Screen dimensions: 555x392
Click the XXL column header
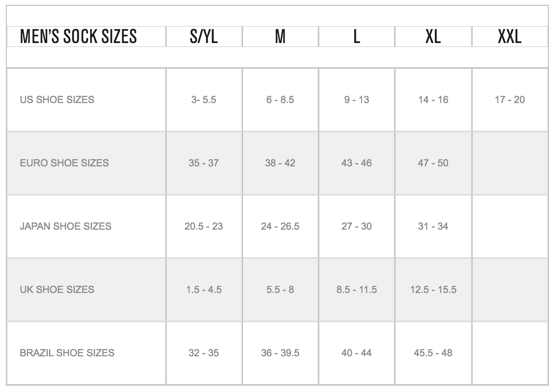(x=510, y=37)
